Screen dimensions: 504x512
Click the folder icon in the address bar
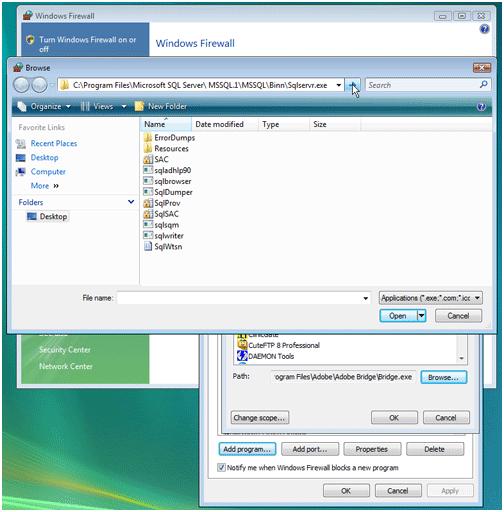[x=65, y=85]
